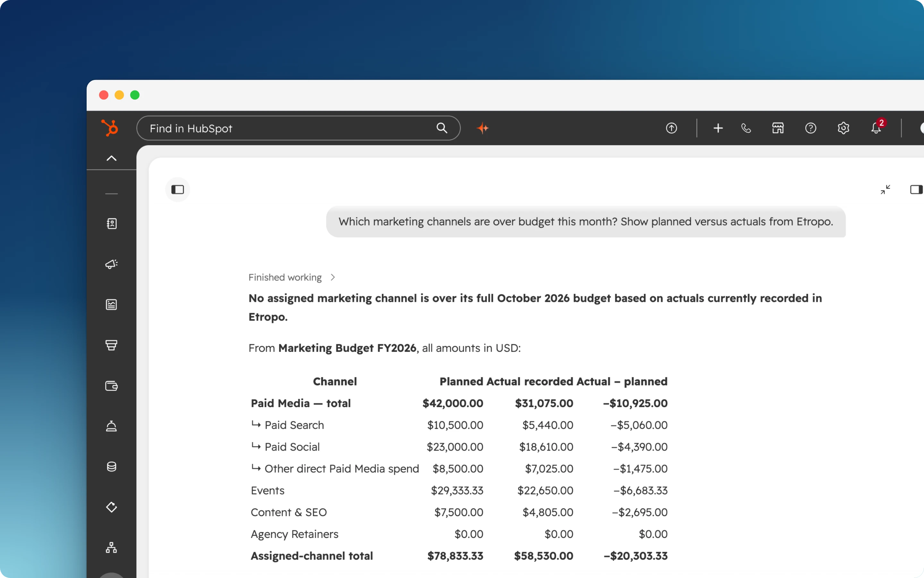Open Service bell icon in sidebar
Viewport: 924px width, 578px height.
pos(111,426)
